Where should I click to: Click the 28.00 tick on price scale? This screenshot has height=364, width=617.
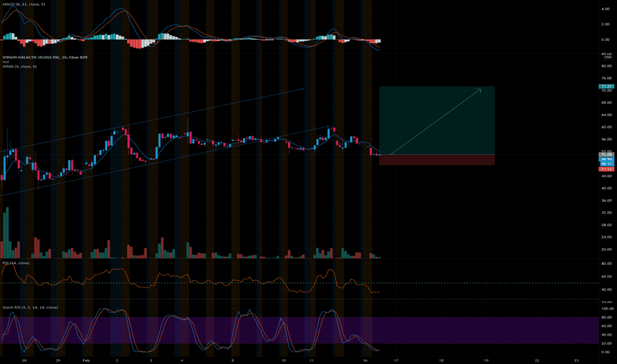tap(606, 225)
